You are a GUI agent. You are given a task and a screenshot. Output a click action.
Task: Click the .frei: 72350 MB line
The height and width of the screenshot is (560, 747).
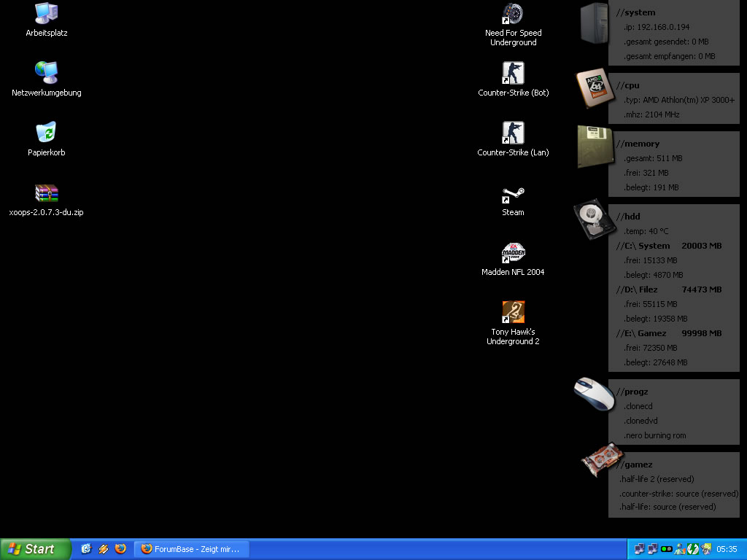click(x=650, y=348)
